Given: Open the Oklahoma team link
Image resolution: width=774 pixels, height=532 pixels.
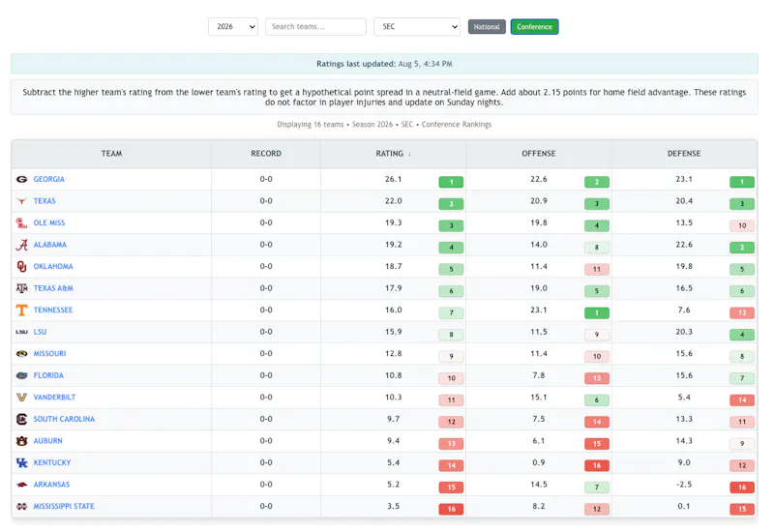Looking at the screenshot, I should click(53, 267).
